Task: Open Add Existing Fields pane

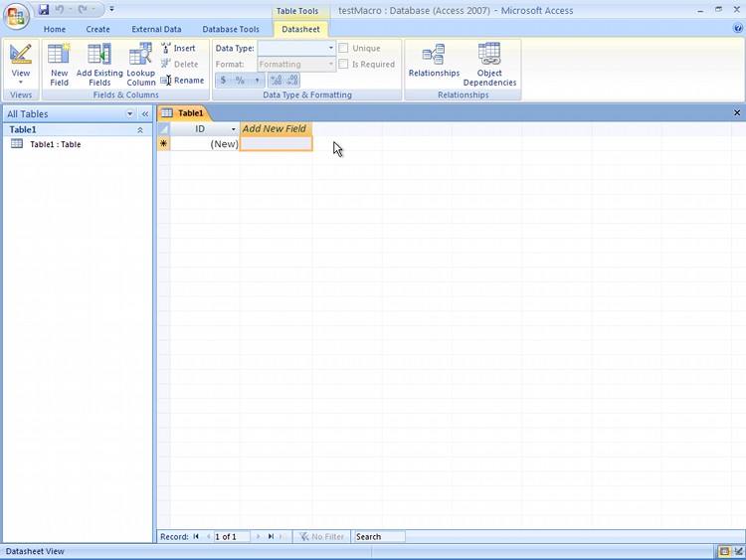Action: tap(99, 65)
